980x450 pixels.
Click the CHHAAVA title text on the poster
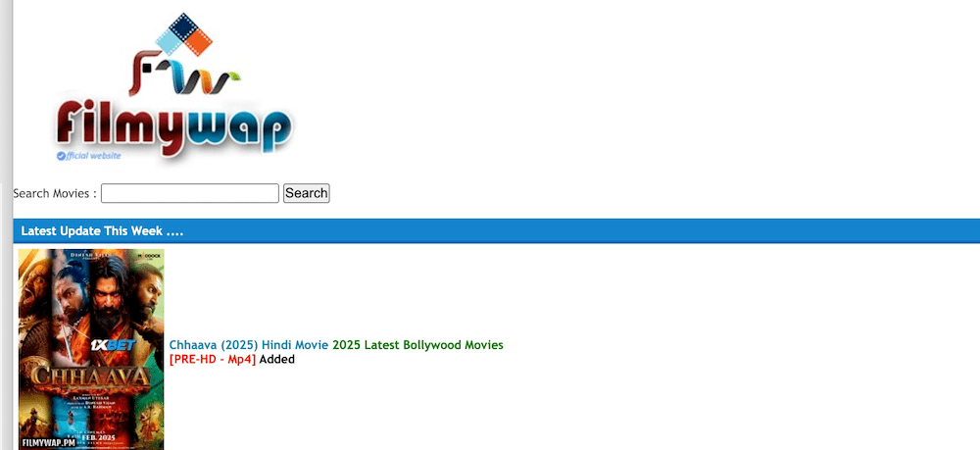point(90,378)
